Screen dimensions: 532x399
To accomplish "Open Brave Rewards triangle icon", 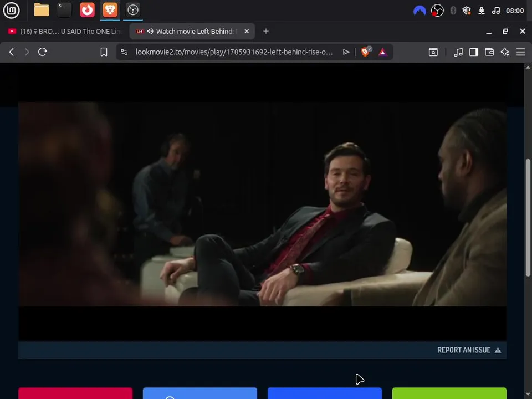I will (382, 52).
